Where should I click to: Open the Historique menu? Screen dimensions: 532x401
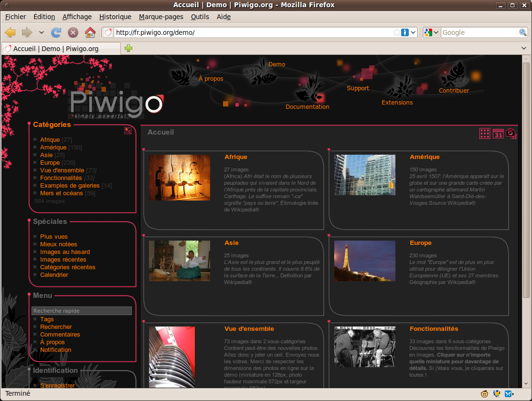[x=116, y=17]
